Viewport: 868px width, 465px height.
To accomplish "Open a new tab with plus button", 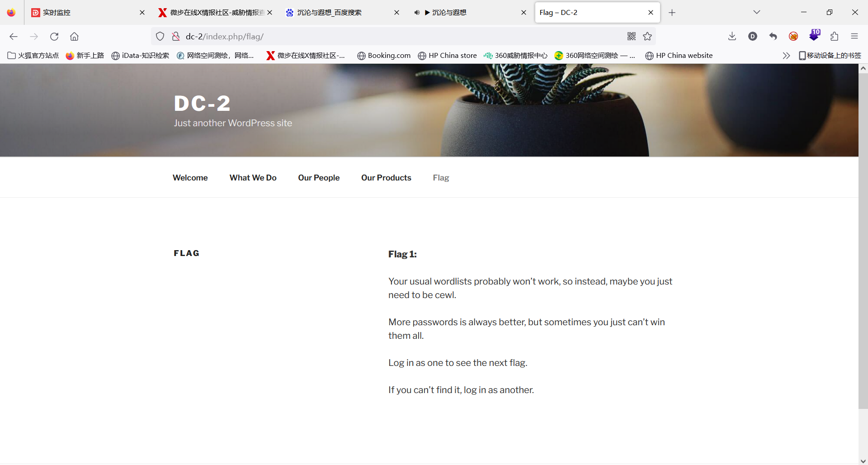I will point(672,13).
